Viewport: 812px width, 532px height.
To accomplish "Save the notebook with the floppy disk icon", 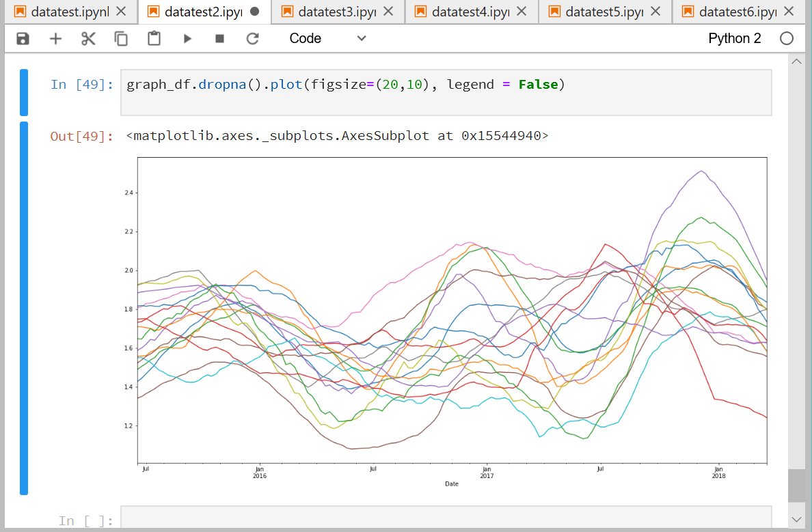I will [23, 38].
